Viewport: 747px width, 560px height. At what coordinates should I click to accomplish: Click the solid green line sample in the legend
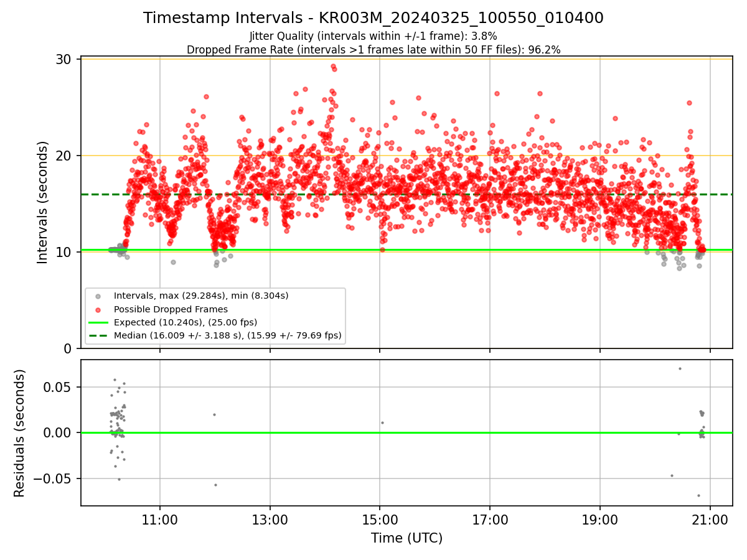(99, 322)
